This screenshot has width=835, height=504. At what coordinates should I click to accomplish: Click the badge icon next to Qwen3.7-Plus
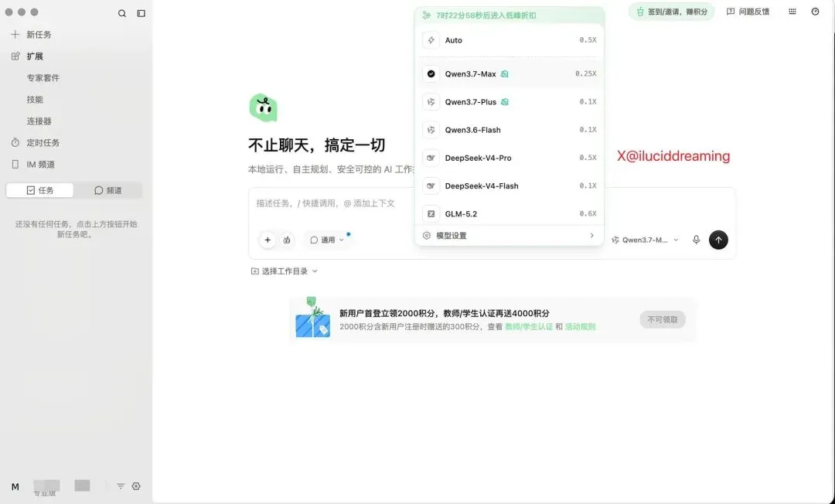pos(504,102)
